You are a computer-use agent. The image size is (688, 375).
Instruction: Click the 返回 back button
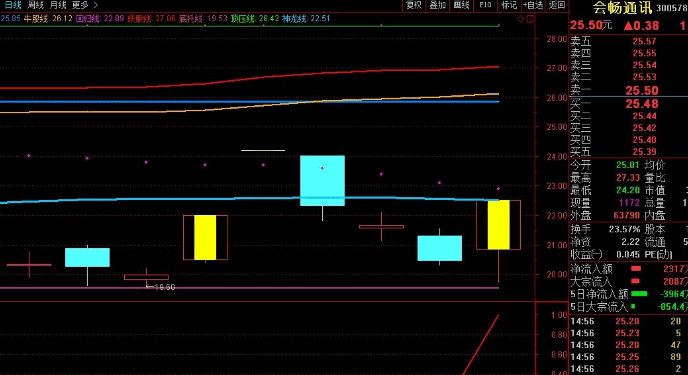(557, 5)
